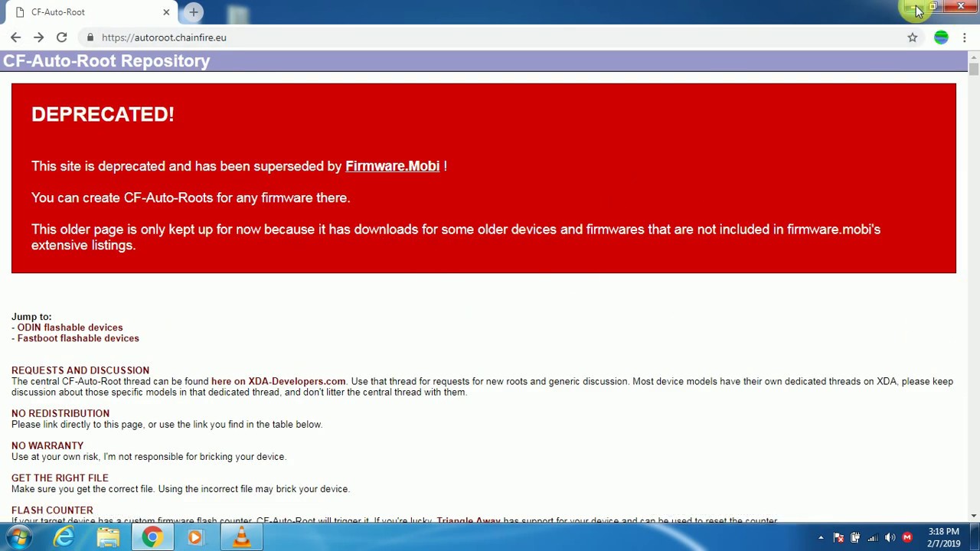Reload the autoroot.chainfire.eu page
Image resolution: width=980 pixels, height=551 pixels.
click(61, 37)
